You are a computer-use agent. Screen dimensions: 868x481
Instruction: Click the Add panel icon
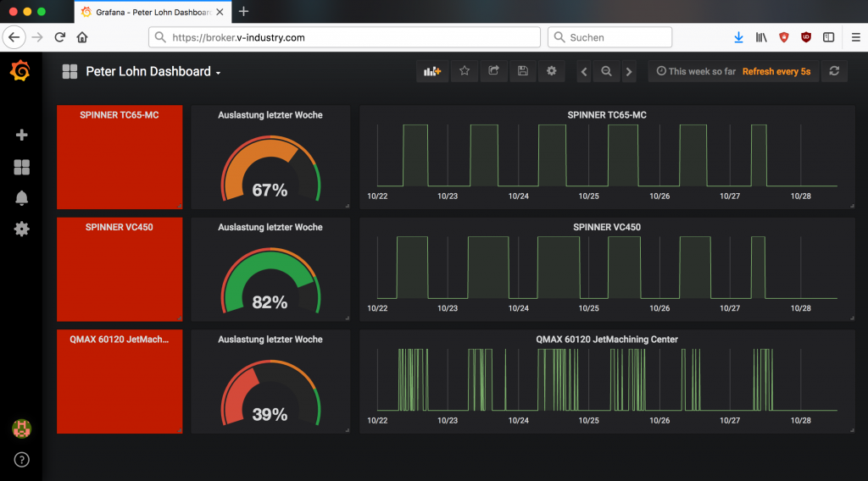[431, 71]
